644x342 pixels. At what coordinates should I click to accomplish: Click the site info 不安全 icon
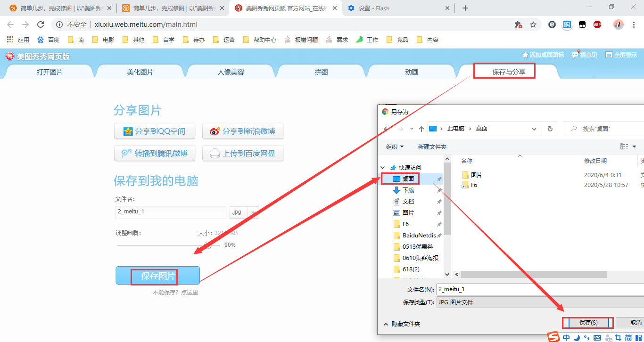click(60, 24)
